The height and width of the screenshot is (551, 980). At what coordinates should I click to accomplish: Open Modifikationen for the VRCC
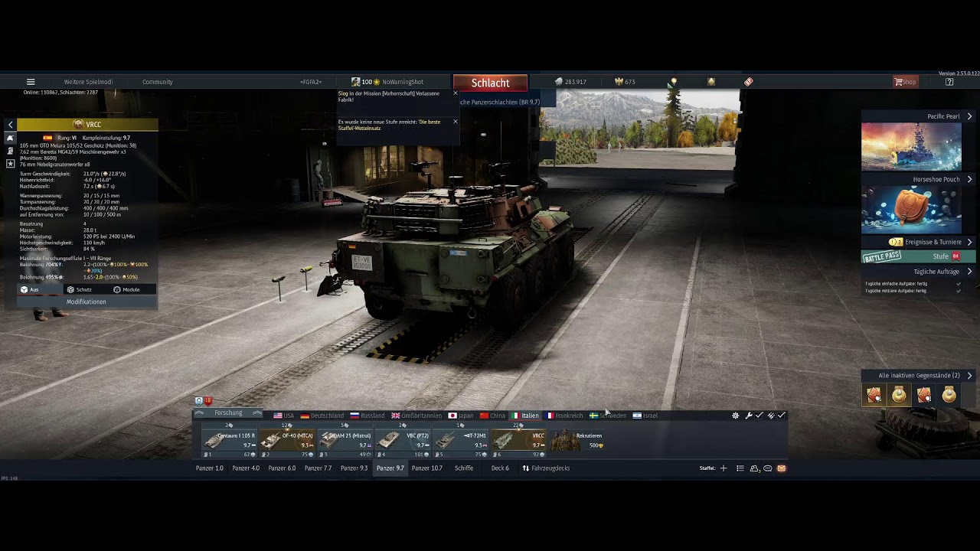(87, 302)
